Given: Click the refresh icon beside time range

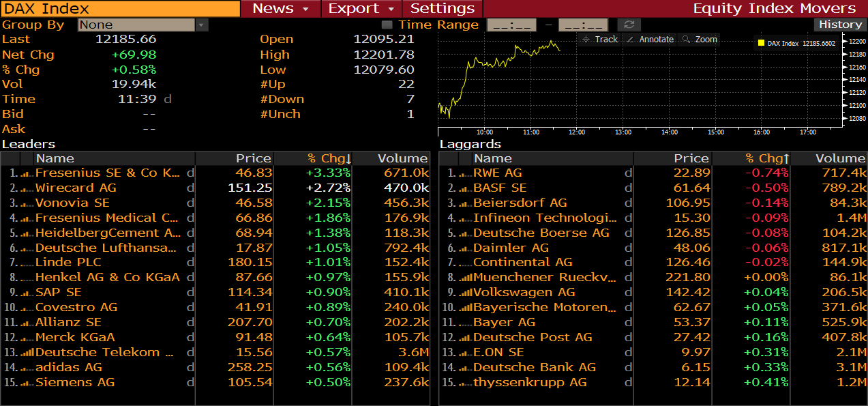Looking at the screenshot, I should [x=628, y=25].
